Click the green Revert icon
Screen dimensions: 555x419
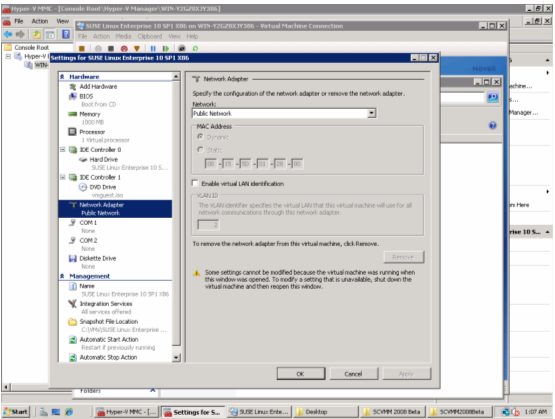pos(195,48)
